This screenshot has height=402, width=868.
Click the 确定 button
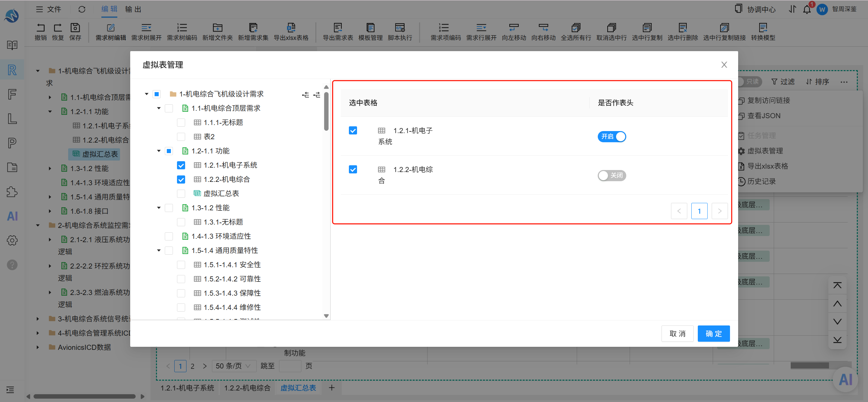[714, 334]
